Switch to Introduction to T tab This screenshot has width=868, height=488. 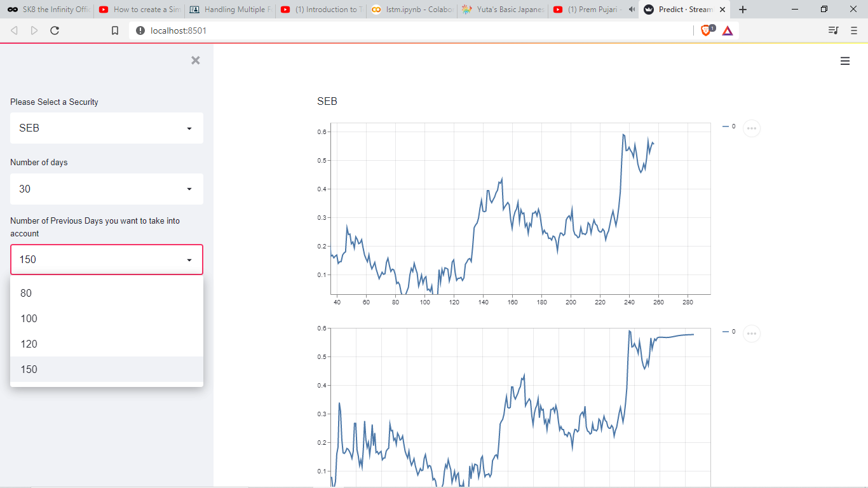click(x=322, y=10)
